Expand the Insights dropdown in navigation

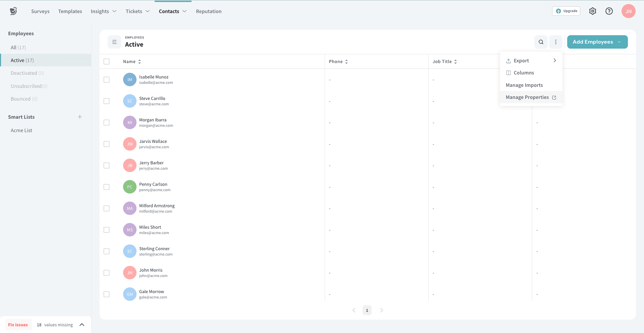click(103, 11)
